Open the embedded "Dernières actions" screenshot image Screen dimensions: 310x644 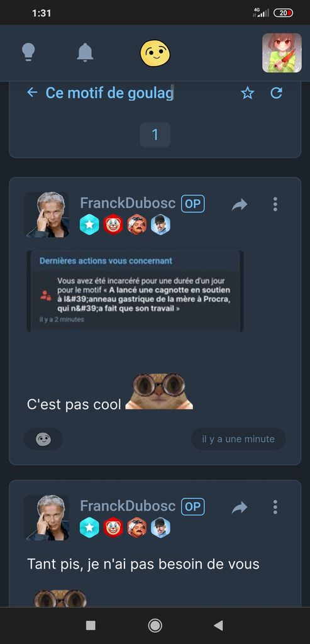[135, 291]
